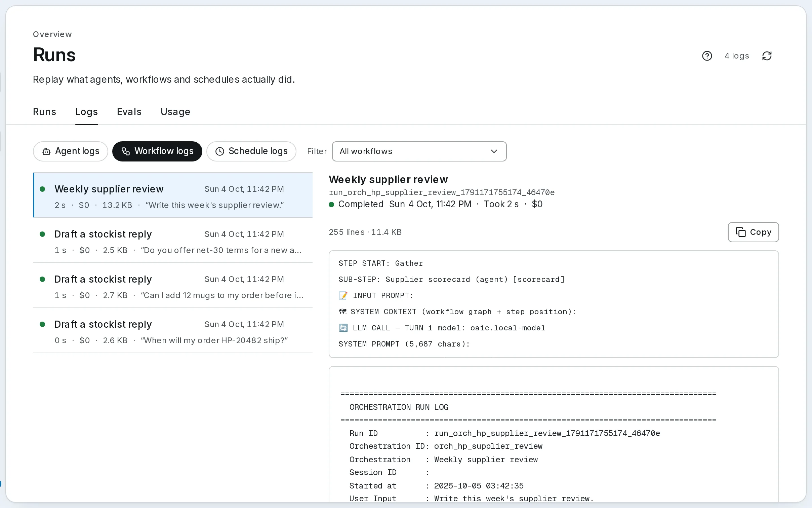Click the 'Started at : 2026-10-05 03:42:35' line
812x508 pixels.
tap(437, 486)
